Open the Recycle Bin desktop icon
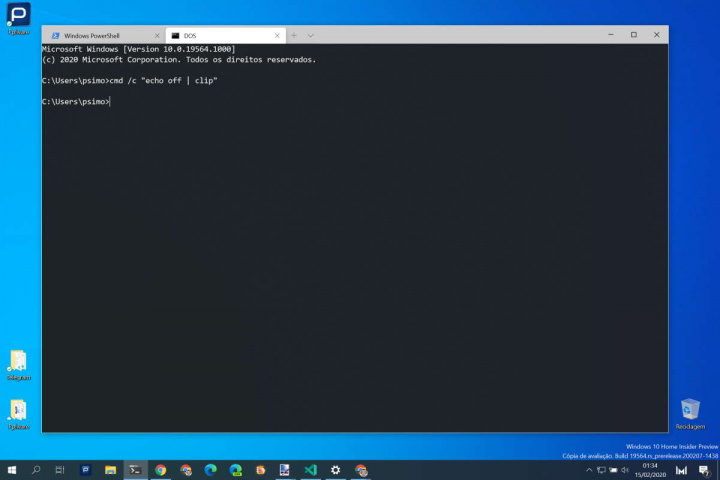 click(690, 409)
